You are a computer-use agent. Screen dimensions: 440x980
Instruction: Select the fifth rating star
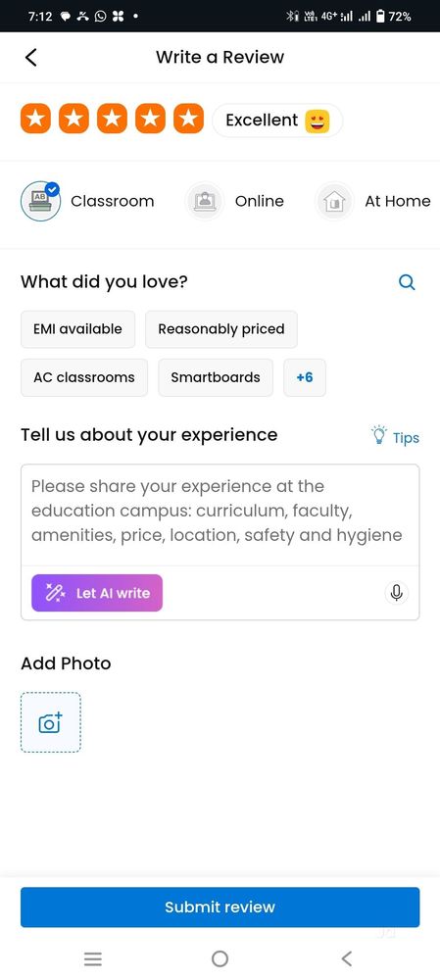coord(188,119)
